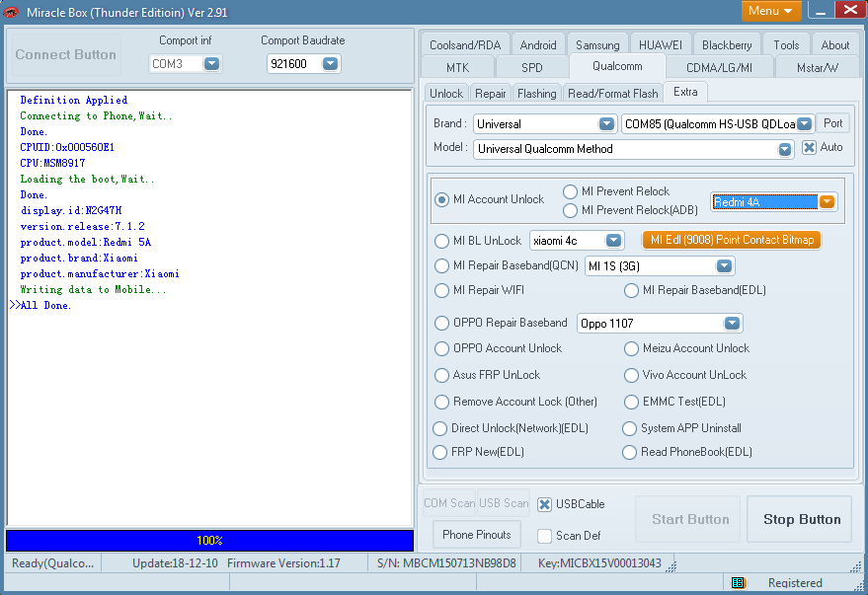Switch to the CDMA/LG/MI tab

click(719, 67)
